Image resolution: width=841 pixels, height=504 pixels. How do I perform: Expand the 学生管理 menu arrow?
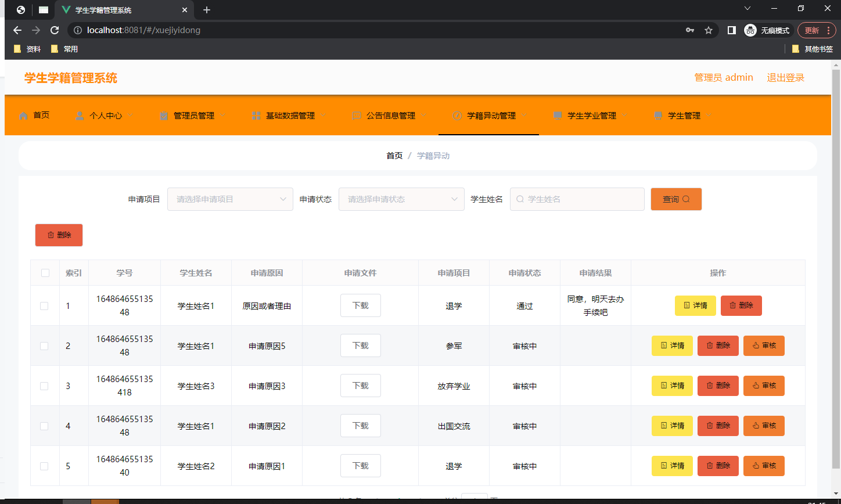point(709,115)
